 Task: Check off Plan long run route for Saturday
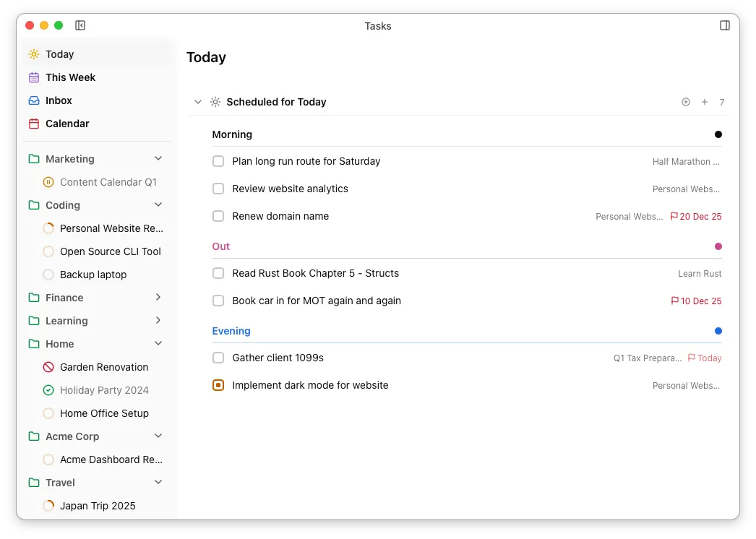point(218,161)
